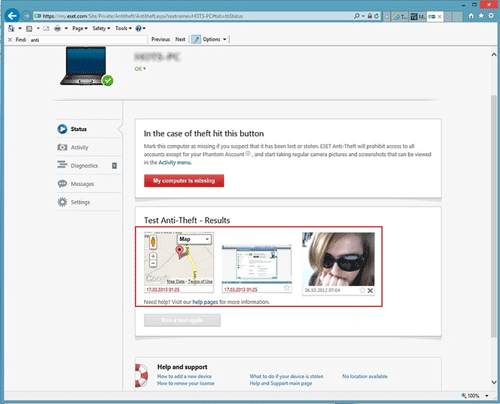Click the vertical scrollbar
500x404 pixels.
pyautogui.click(x=494, y=217)
